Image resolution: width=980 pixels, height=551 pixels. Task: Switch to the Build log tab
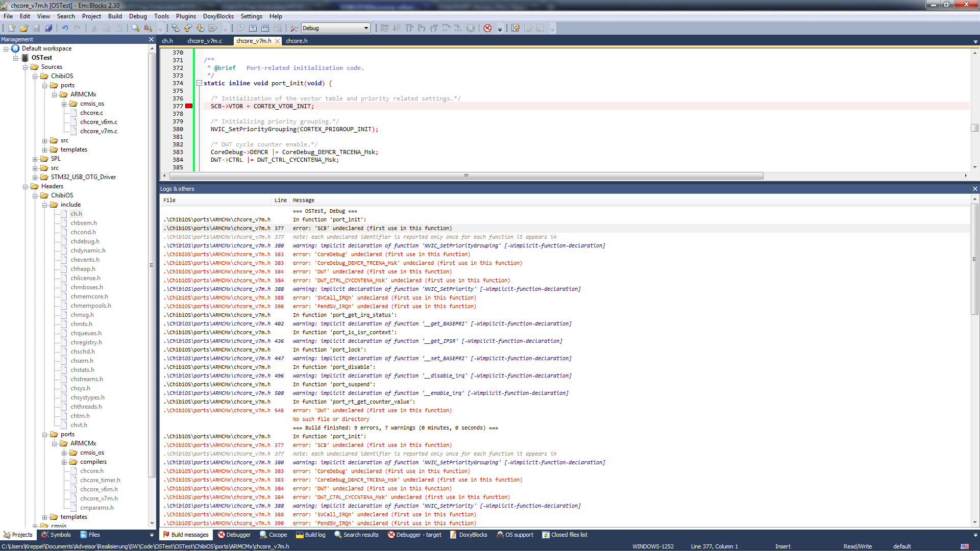[x=310, y=535]
